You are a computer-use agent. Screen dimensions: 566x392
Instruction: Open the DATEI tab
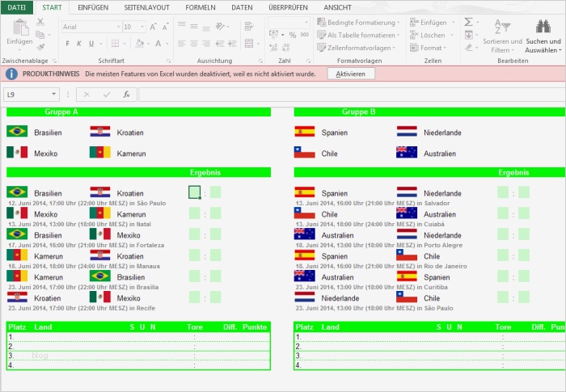17,7
